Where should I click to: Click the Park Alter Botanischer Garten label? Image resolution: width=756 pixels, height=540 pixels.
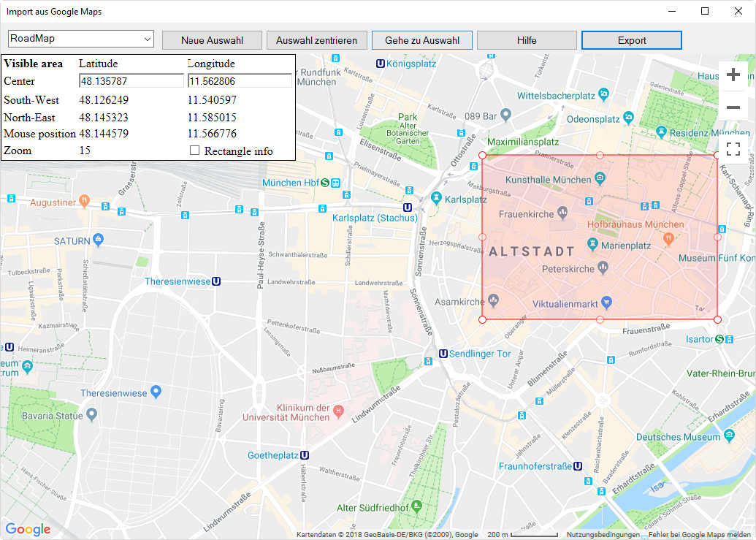(x=408, y=129)
